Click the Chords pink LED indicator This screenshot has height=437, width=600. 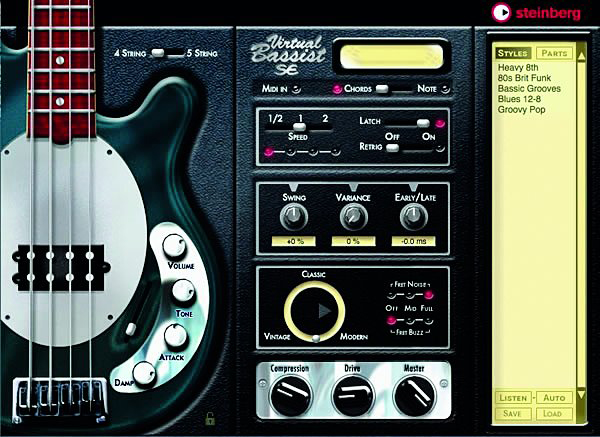(337, 89)
